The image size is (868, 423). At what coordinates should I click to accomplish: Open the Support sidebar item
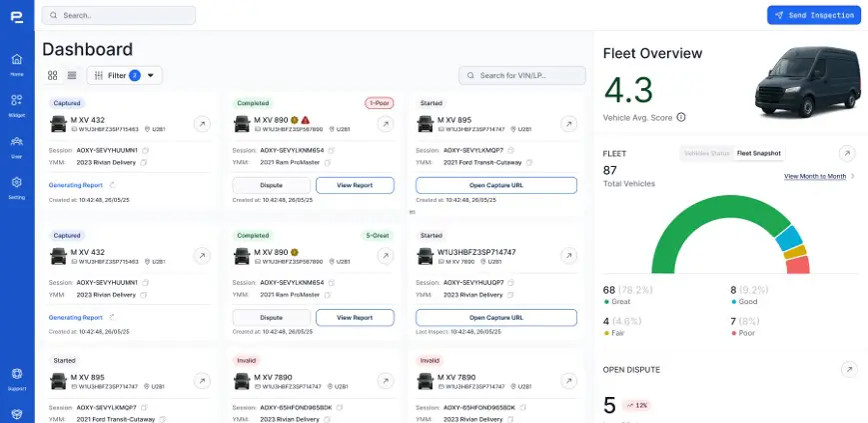coord(17,380)
